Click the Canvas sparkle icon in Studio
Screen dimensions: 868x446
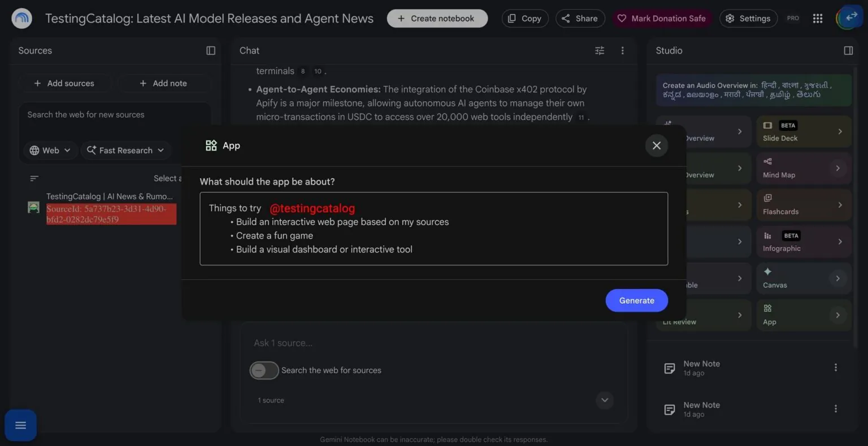pos(767,272)
